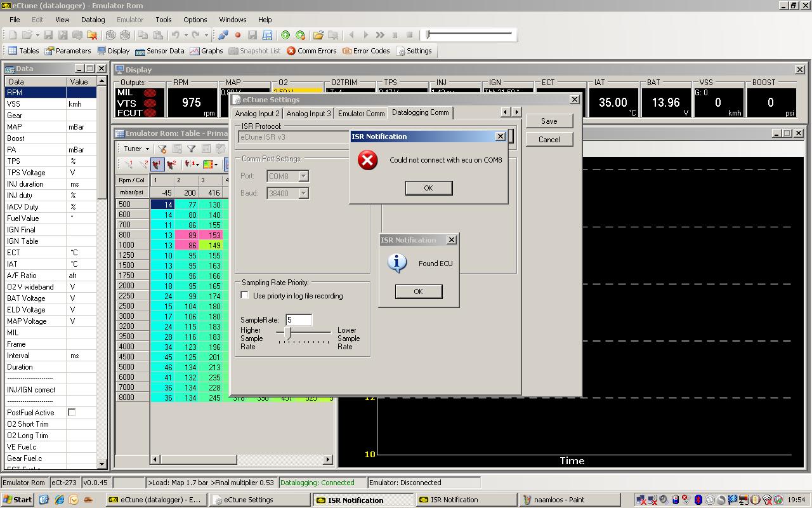Image resolution: width=812 pixels, height=508 pixels.
Task: Click Internet Explorer quick launch icon
Action: click(59, 500)
